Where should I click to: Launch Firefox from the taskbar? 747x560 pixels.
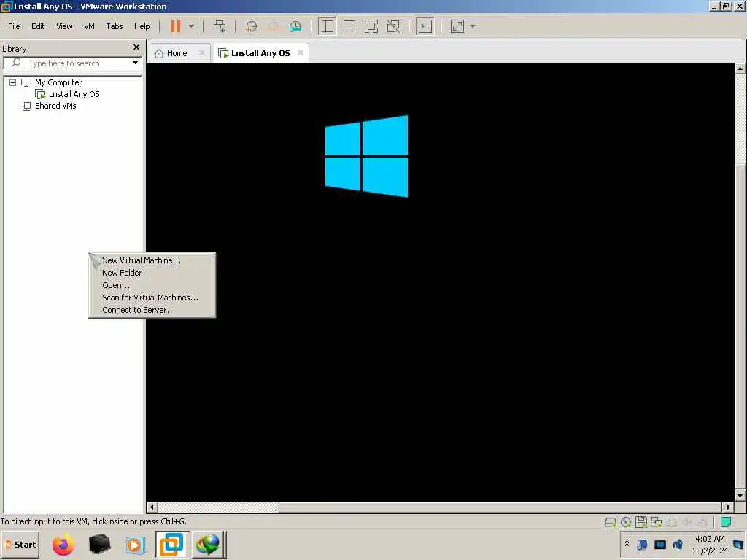[63, 545]
